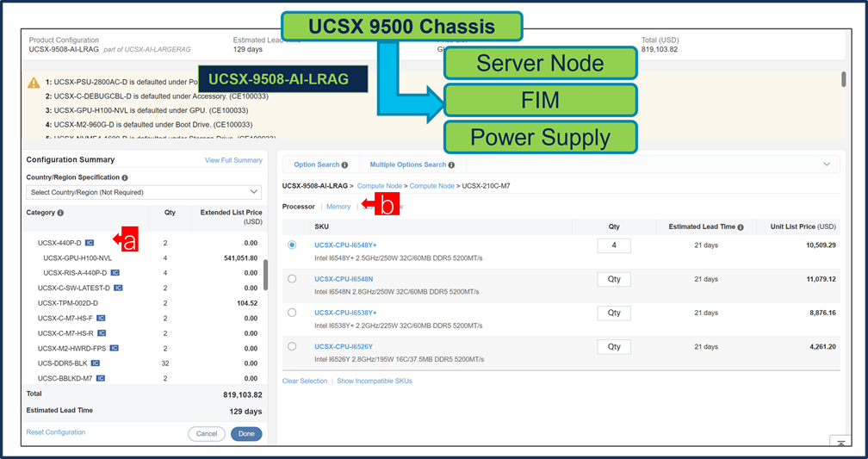Click SKU column header
The width and height of the screenshot is (868, 459).
click(322, 227)
